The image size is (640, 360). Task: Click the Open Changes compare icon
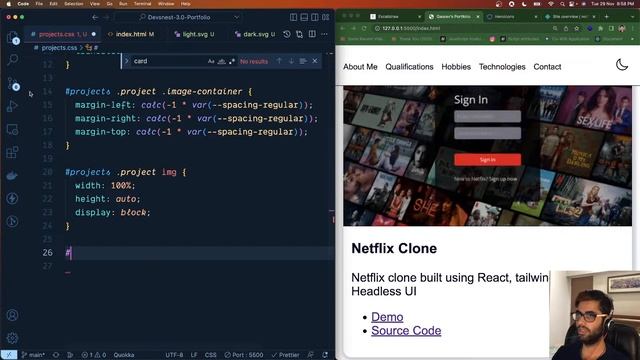[x=299, y=34]
